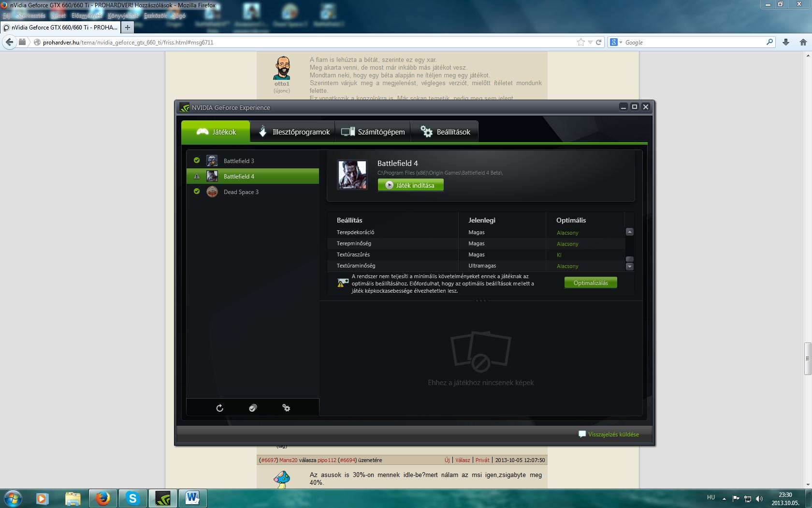This screenshot has height=508, width=812.
Task: Click the green check icon beside Dead Space 3
Action: coord(197,191)
